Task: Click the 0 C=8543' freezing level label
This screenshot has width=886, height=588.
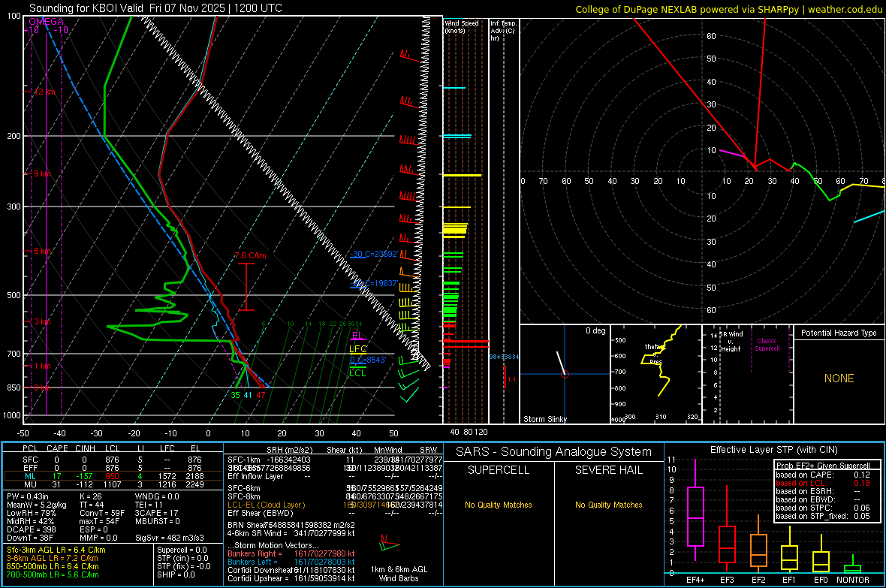Action: (367, 360)
